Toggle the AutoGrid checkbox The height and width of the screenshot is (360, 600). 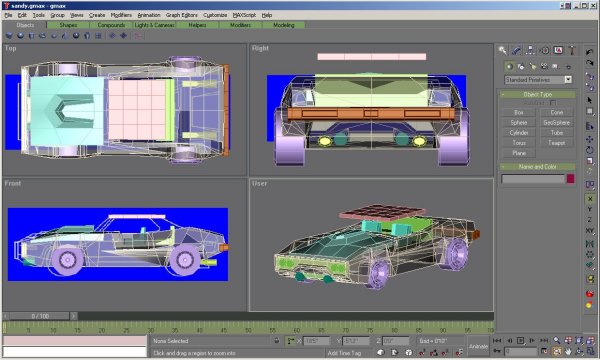point(553,103)
